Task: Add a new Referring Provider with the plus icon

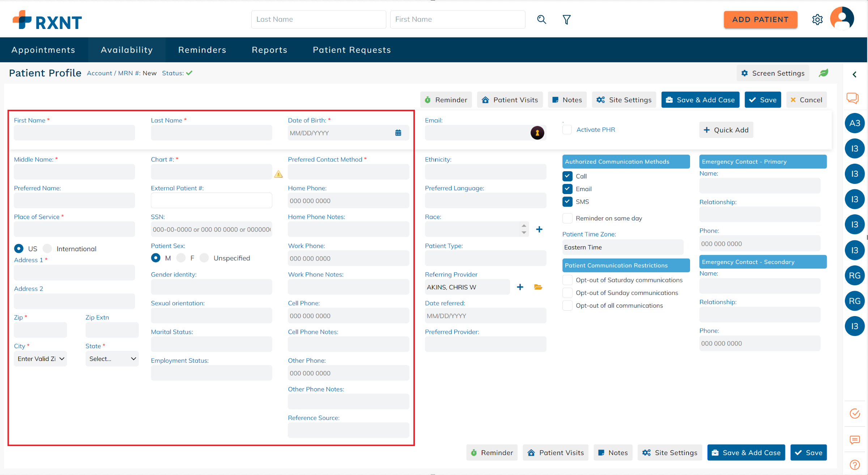Action: point(520,287)
